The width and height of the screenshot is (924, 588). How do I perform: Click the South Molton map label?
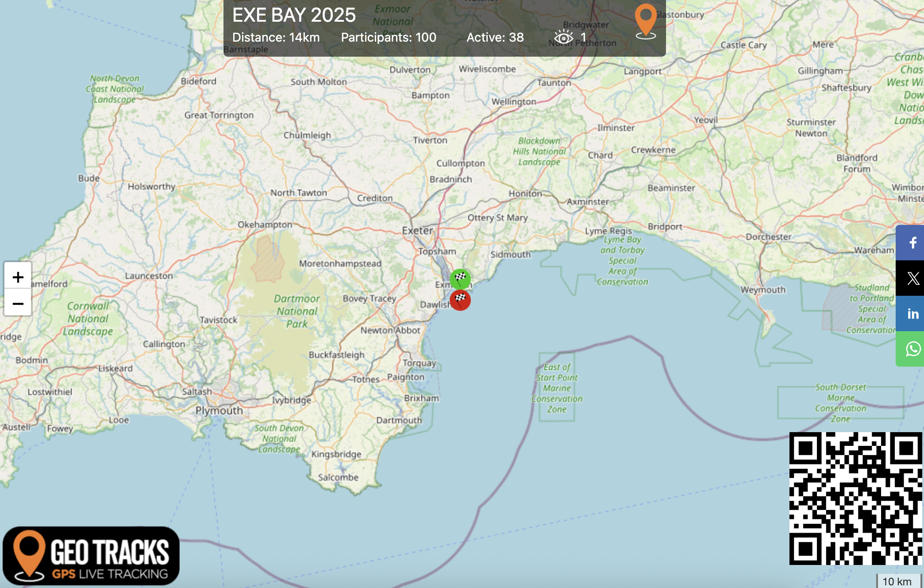[319, 82]
